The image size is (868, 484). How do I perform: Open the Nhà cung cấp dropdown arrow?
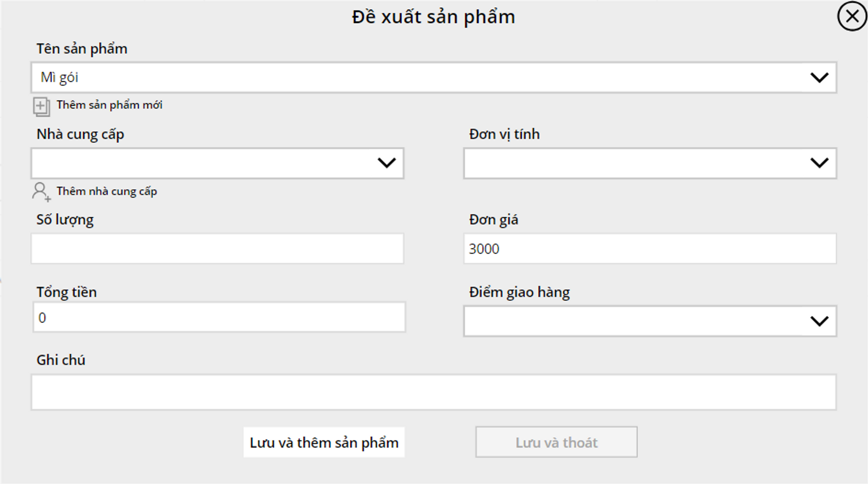[386, 163]
